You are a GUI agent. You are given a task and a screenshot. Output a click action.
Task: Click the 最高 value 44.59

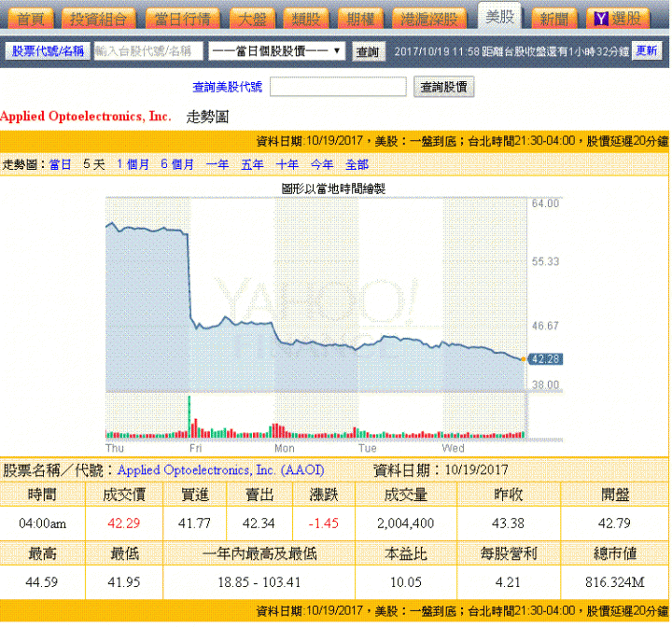coord(42,582)
